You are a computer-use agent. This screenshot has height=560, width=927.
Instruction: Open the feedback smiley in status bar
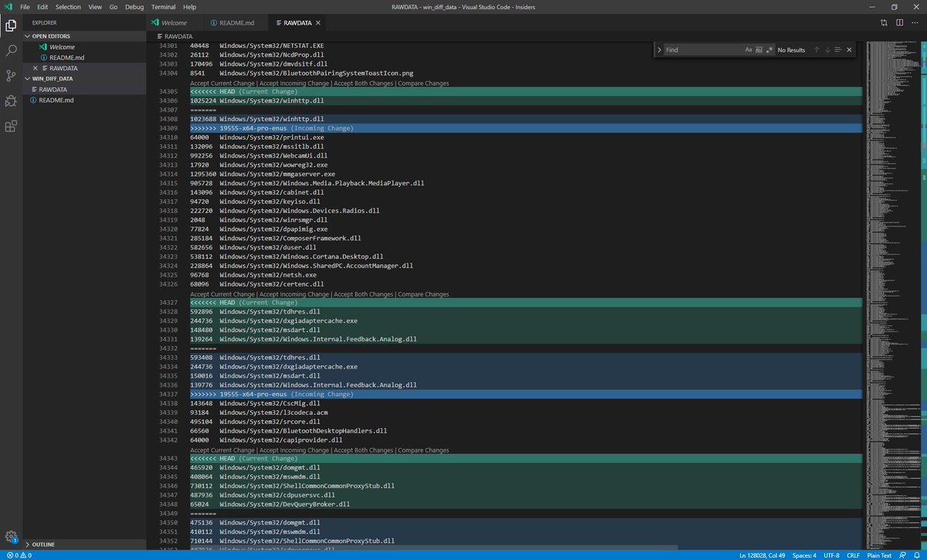point(904,555)
